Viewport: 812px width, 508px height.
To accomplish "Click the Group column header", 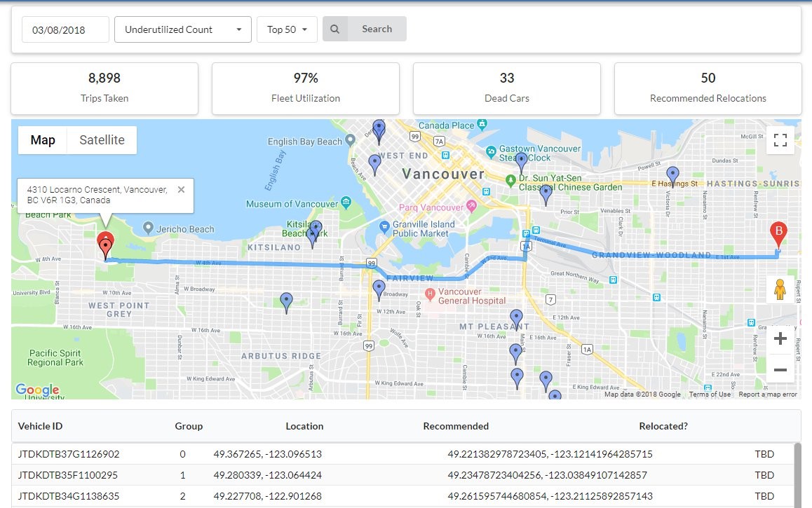I will coord(189,426).
